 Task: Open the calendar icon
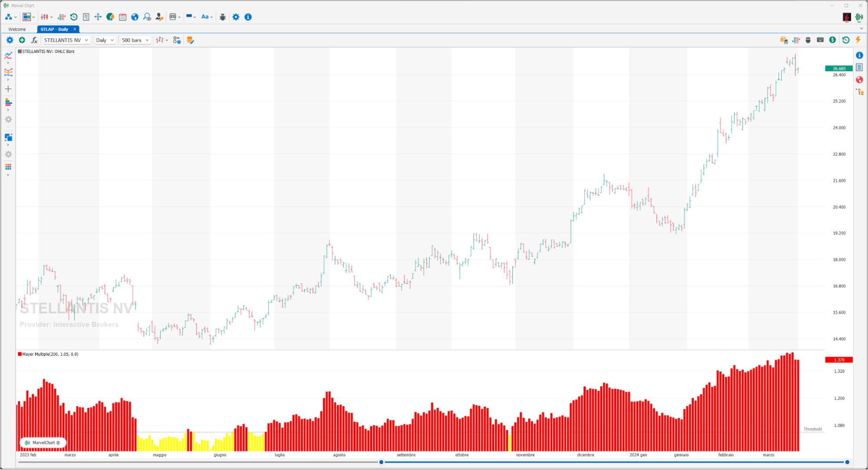pyautogui.click(x=122, y=17)
